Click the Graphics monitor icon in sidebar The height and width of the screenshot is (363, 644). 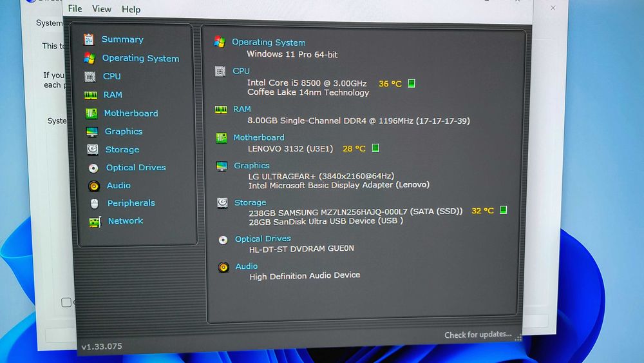(92, 132)
